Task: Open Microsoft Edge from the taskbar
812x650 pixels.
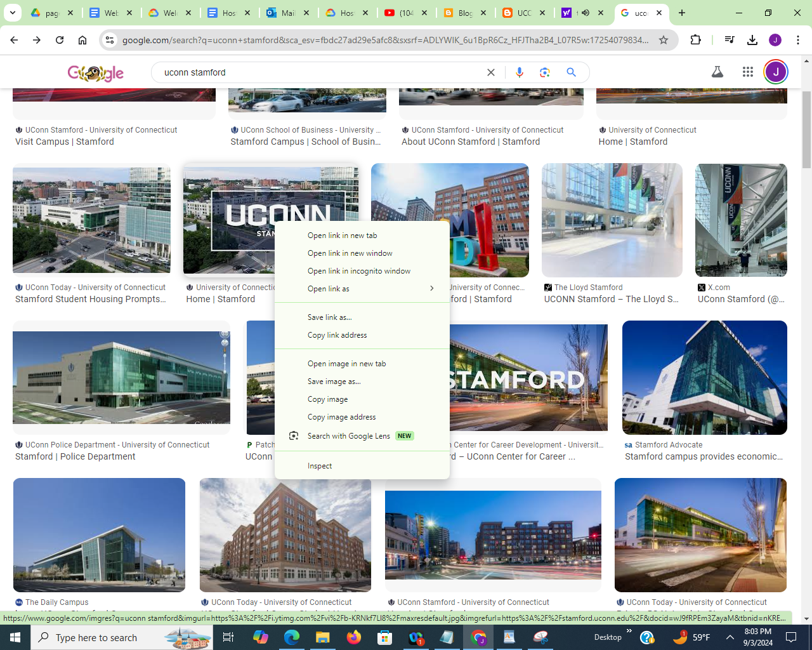Action: pos(292,637)
